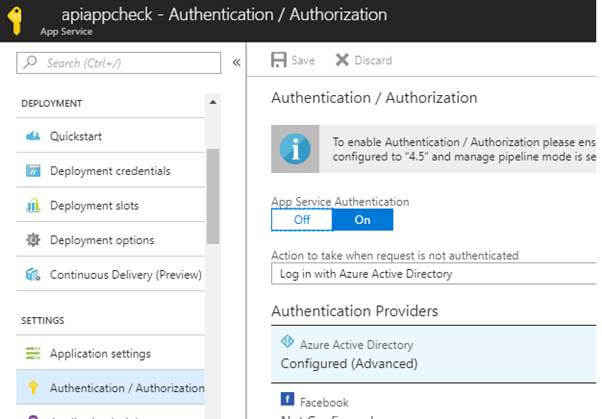The image size is (602, 419).
Task: Click the Continuous Delivery icon
Action: pyautogui.click(x=33, y=275)
